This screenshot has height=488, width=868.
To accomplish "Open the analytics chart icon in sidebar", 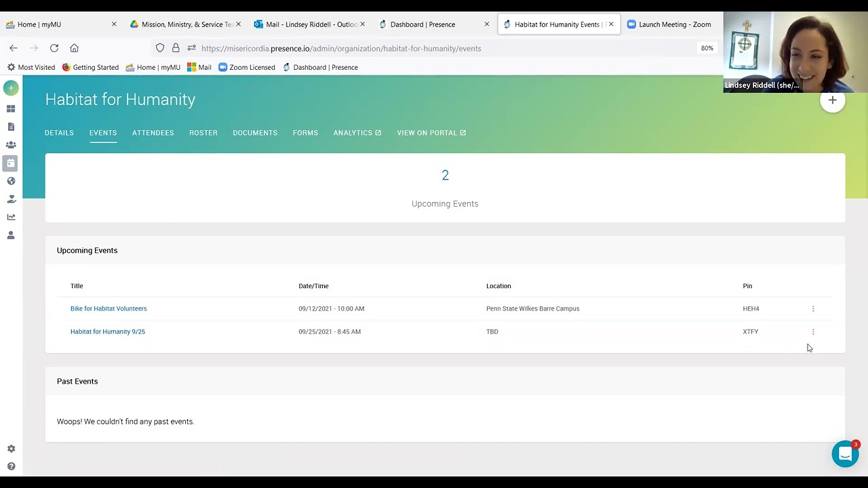I will 11,218.
